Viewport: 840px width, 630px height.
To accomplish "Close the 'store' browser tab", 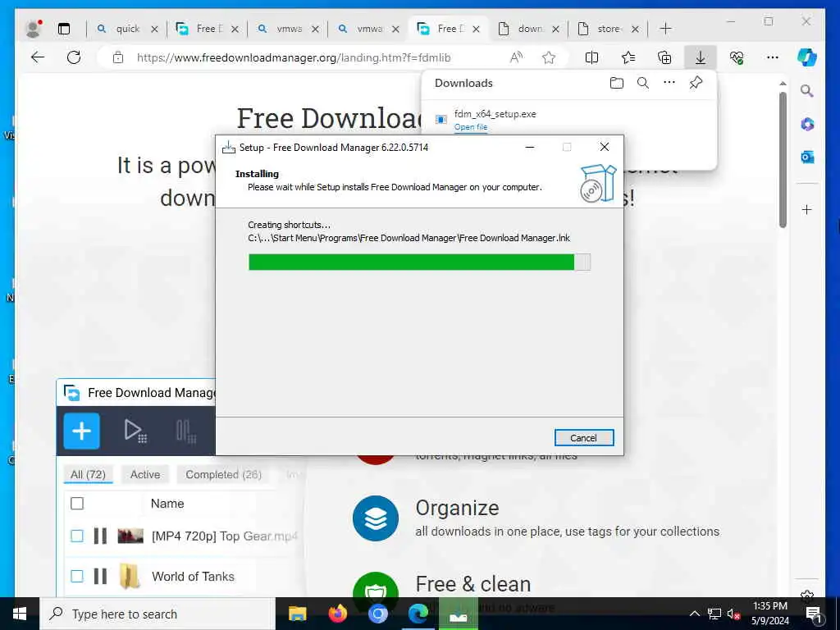I will (636, 29).
